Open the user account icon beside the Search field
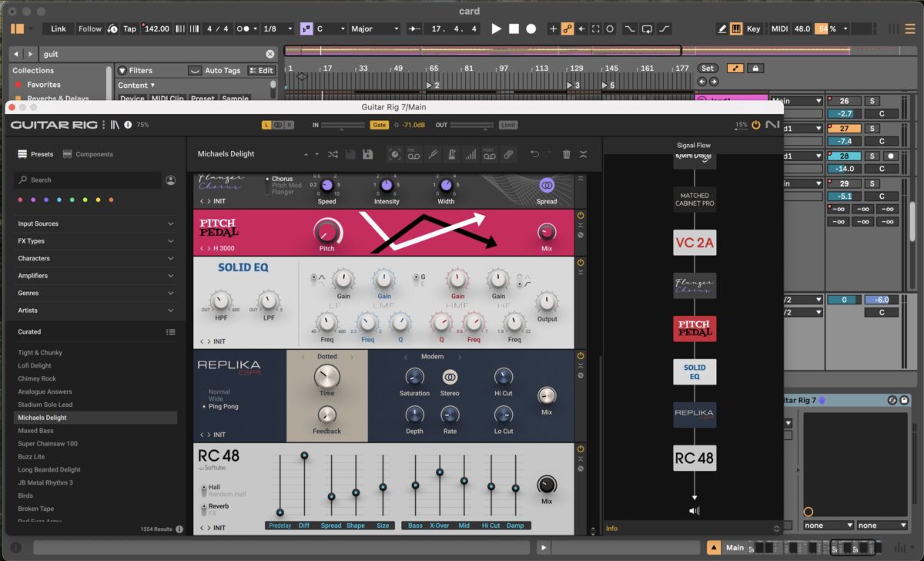The width and height of the screenshot is (924, 561). pyautogui.click(x=170, y=180)
